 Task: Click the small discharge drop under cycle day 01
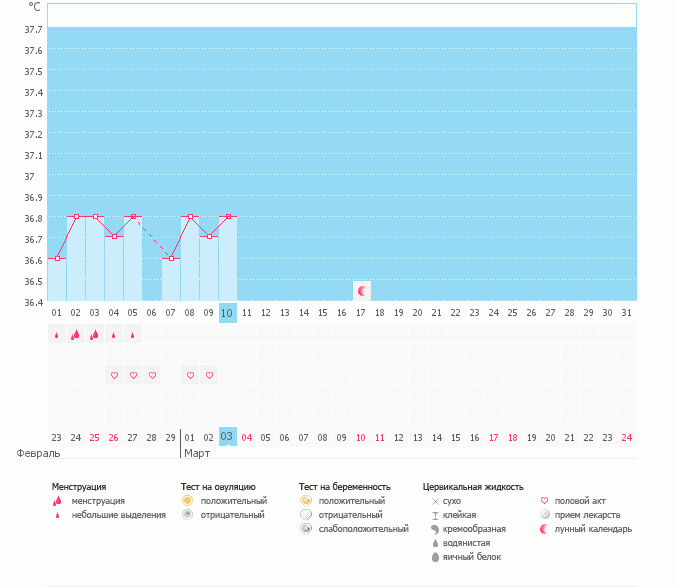[x=57, y=336]
